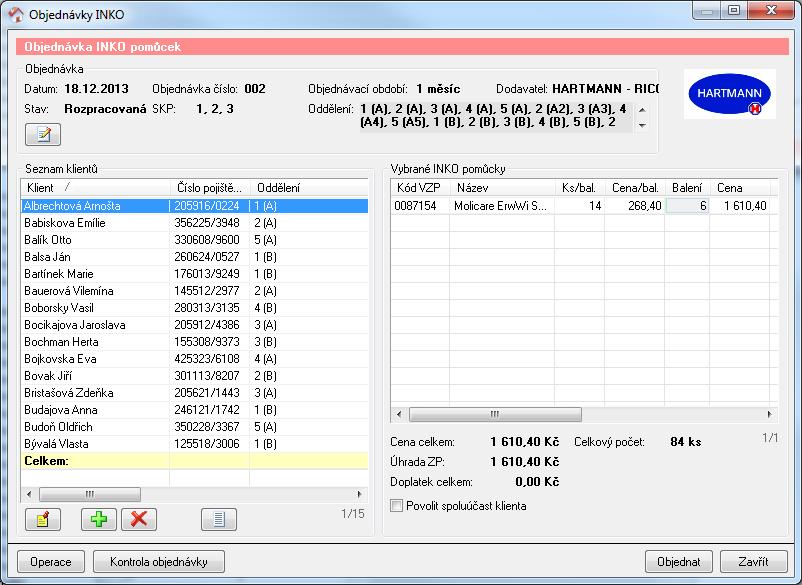This screenshot has height=585, width=802.
Task: Click client list scroll left arrow
Action: tap(29, 494)
